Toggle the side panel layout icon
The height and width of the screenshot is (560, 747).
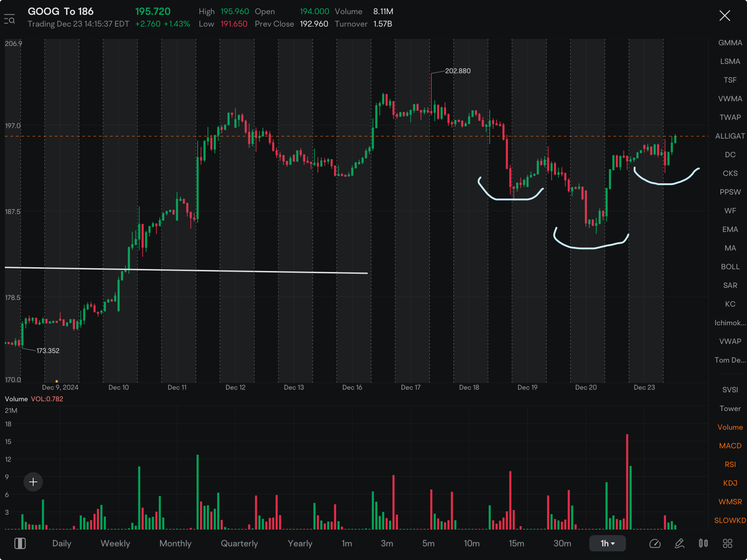tap(20, 543)
